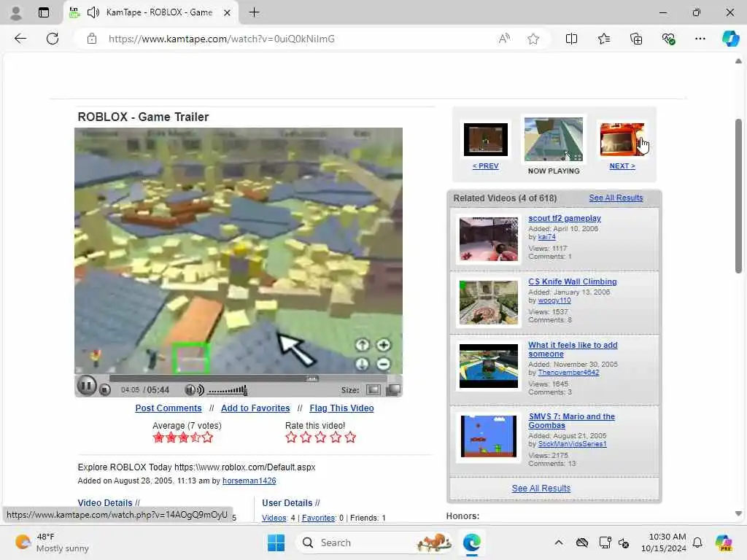Rate the video one star
Screen dimensions: 747x560
coord(291,437)
